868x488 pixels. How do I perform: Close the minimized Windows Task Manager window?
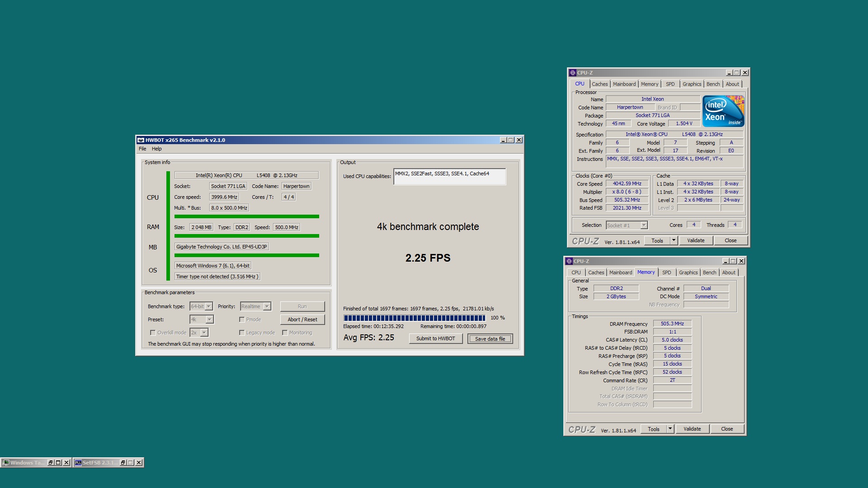point(66,463)
